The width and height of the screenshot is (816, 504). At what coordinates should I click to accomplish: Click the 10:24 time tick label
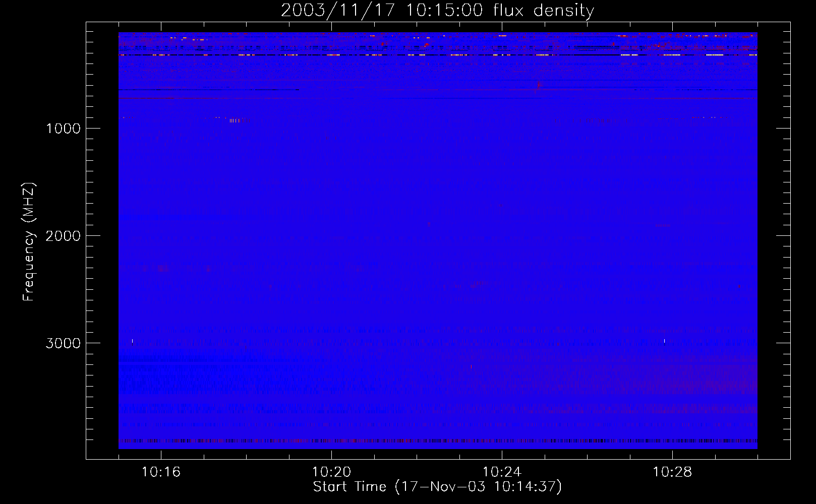coord(502,472)
